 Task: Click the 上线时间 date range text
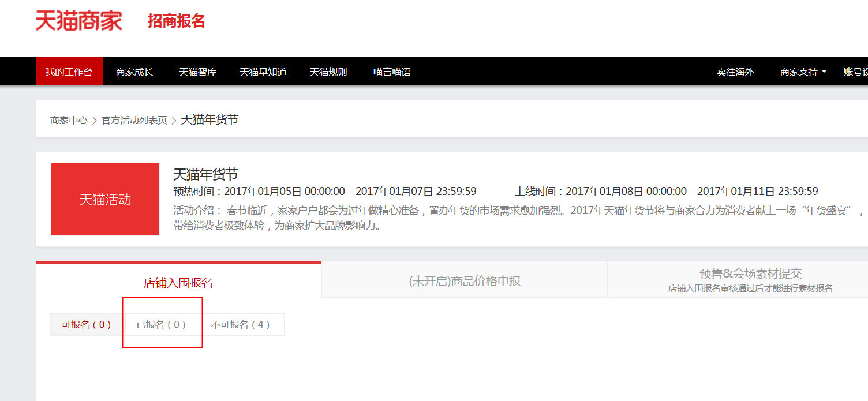(667, 191)
